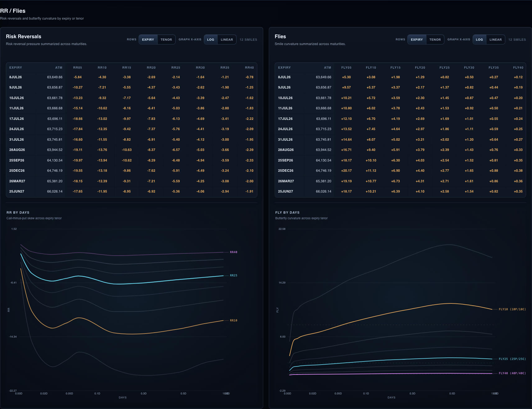Select the 25SEP26 row in Flies table

(x=400, y=160)
